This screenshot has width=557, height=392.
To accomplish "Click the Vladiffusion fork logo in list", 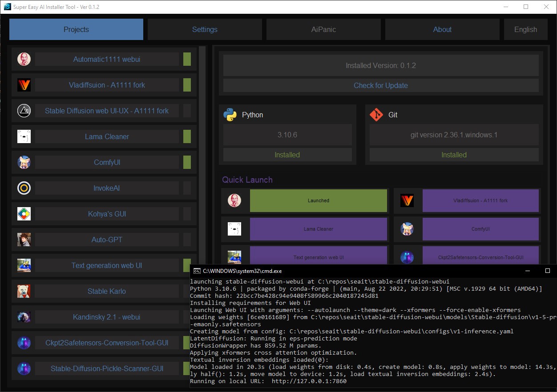I will tap(24, 85).
